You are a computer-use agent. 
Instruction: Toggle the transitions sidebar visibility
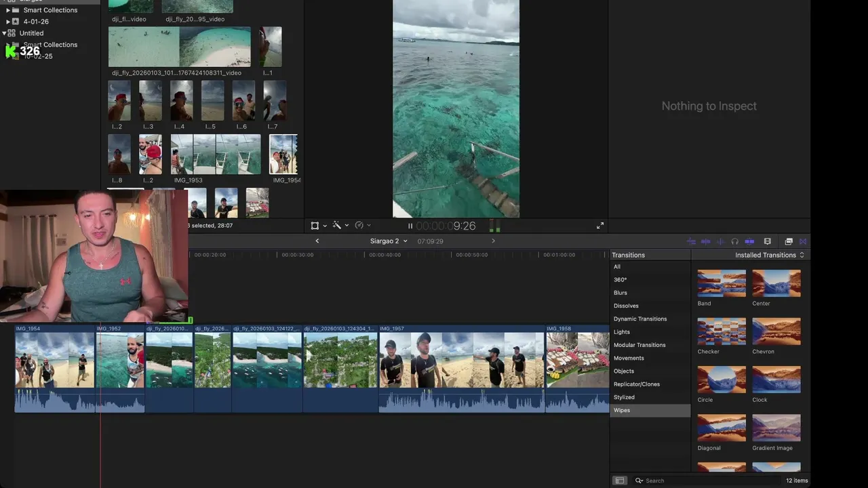tap(619, 481)
